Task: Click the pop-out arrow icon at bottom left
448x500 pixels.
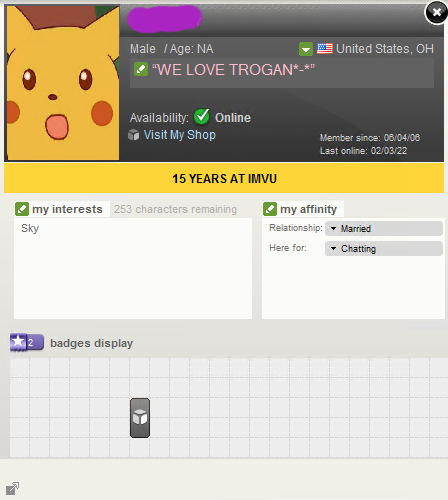Action: (x=13, y=488)
